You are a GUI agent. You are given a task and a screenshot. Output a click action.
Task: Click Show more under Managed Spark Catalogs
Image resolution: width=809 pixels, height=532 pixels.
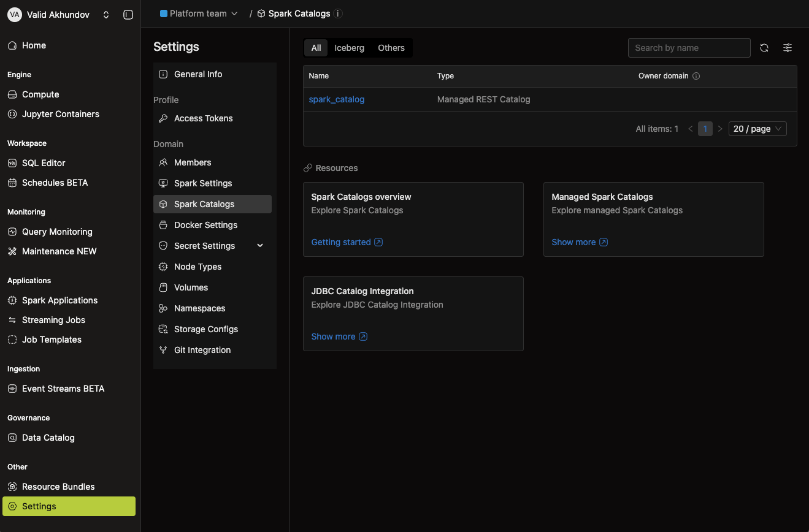[580, 242]
